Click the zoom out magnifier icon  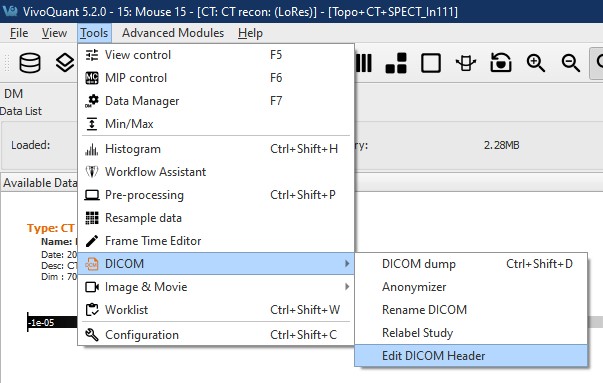(570, 63)
